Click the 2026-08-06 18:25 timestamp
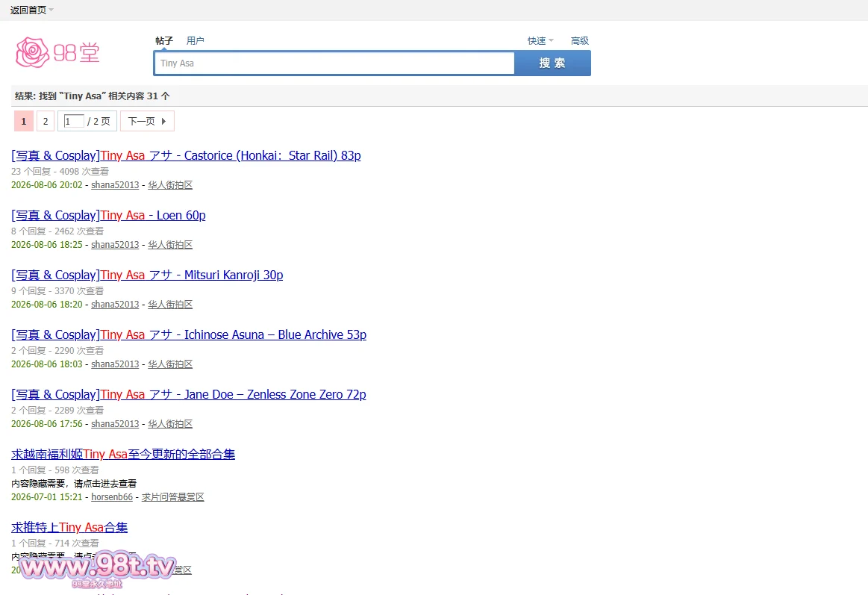 click(46, 245)
